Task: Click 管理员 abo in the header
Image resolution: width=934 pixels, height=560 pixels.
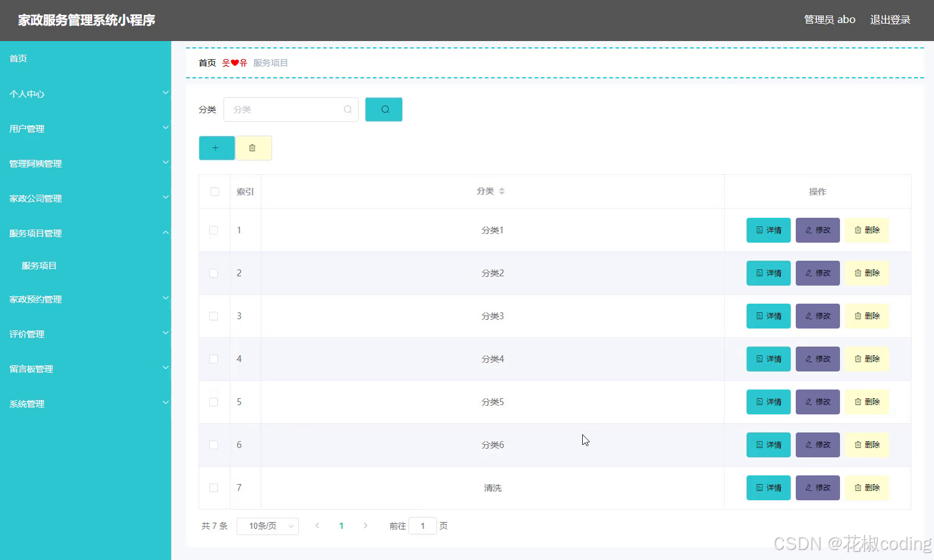Action: pos(830,20)
